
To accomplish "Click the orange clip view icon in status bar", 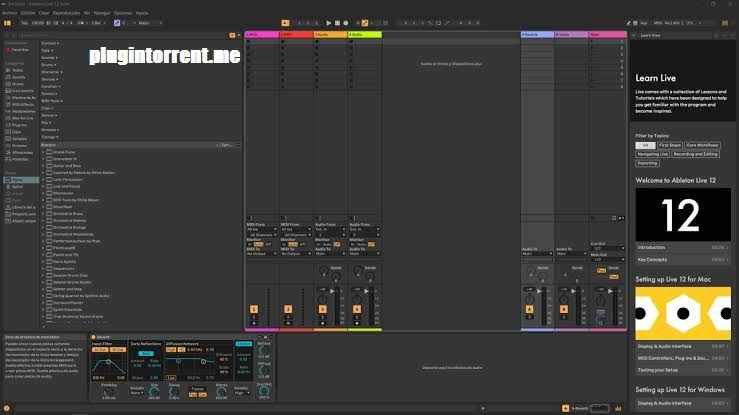I will point(565,408).
